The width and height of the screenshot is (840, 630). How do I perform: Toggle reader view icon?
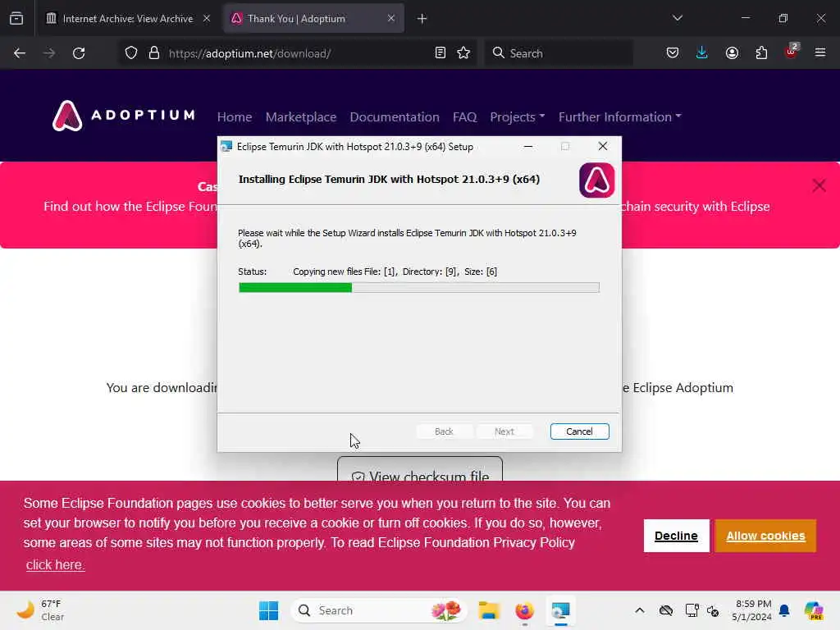click(441, 53)
